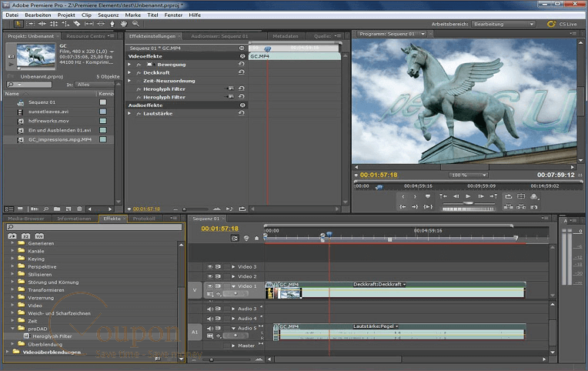This screenshot has height=371, width=588.
Task: Reset the Bewegung effect
Action: coord(242,64)
